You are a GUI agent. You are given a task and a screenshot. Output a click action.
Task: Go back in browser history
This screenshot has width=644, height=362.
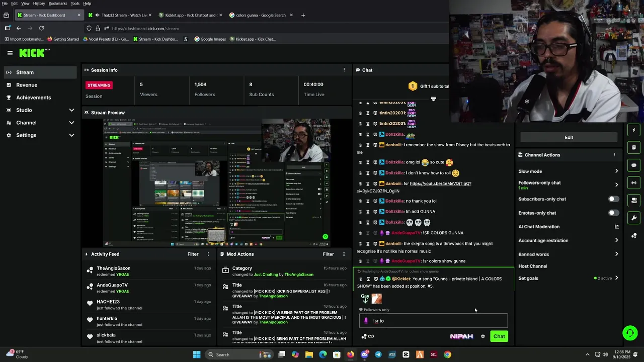point(19,28)
